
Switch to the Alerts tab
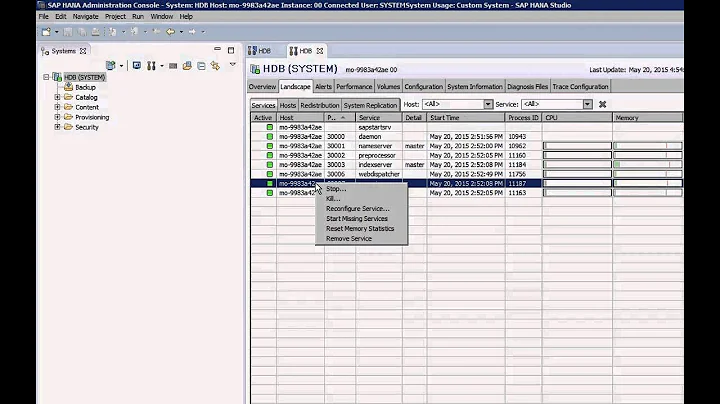[x=323, y=87]
